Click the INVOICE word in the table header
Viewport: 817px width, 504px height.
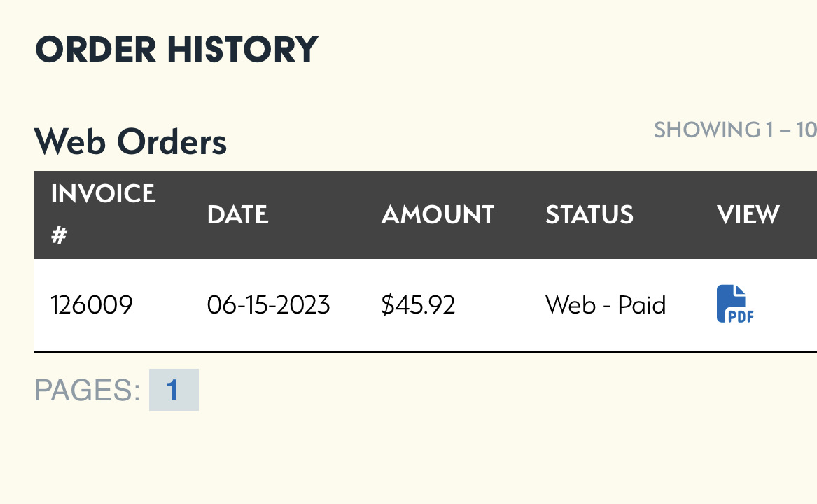[x=103, y=193]
